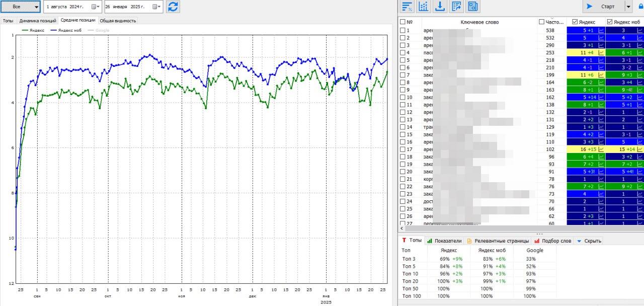This screenshot has height=306, width=644.
Task: Expand the 26 января 2025 date dropdown arrow
Action: pos(160,7)
